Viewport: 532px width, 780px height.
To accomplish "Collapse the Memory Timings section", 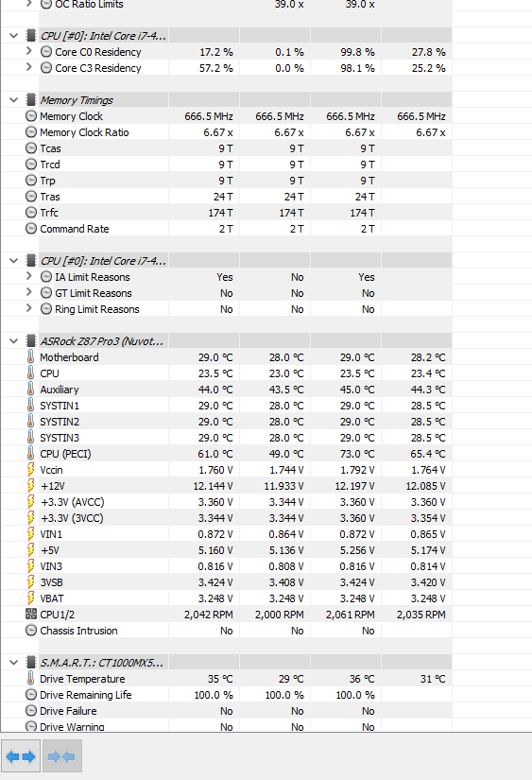I will point(14,100).
